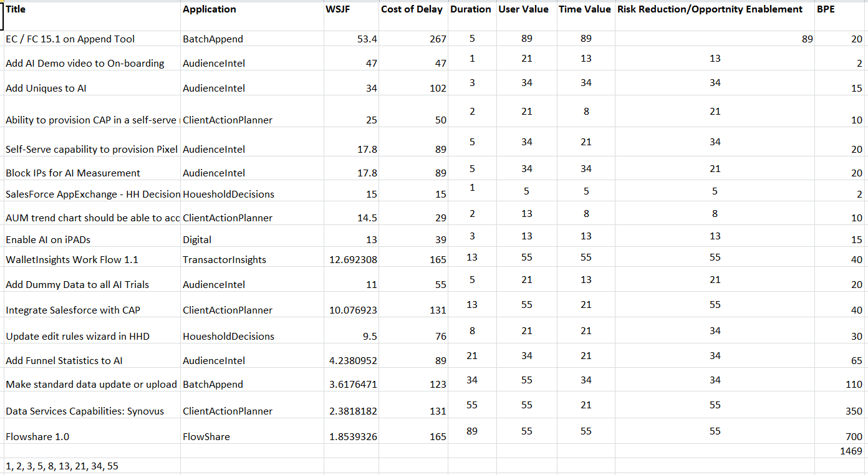Screen dimensions: 868x475
Task: Click the FlowShare application cell
Action: point(253,431)
